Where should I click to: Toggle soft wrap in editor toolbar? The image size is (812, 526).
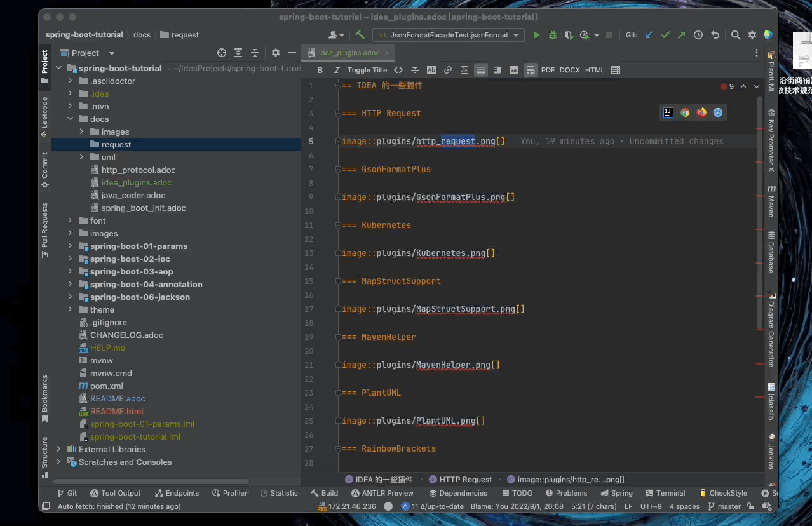tap(530, 71)
